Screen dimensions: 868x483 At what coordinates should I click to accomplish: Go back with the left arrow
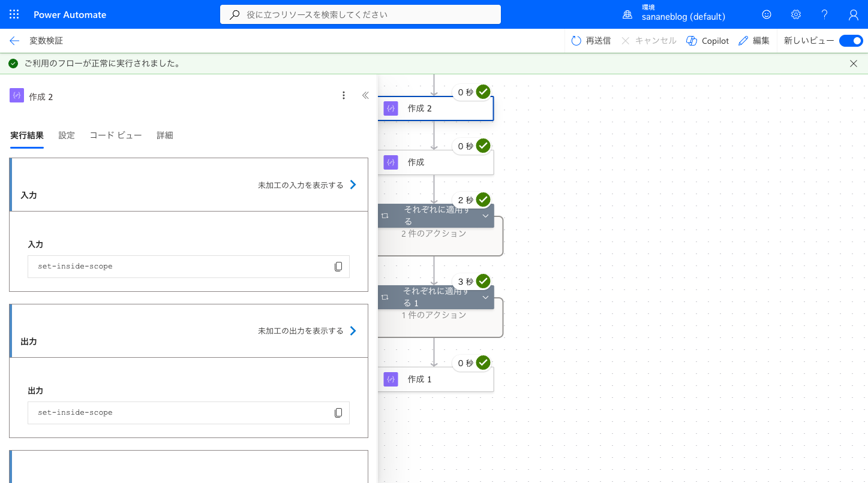pos(14,41)
